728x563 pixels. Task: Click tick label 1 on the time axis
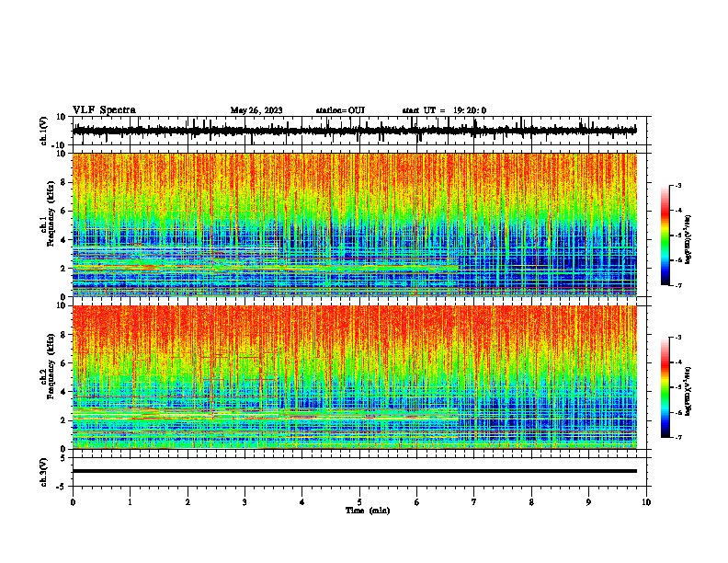(x=130, y=502)
